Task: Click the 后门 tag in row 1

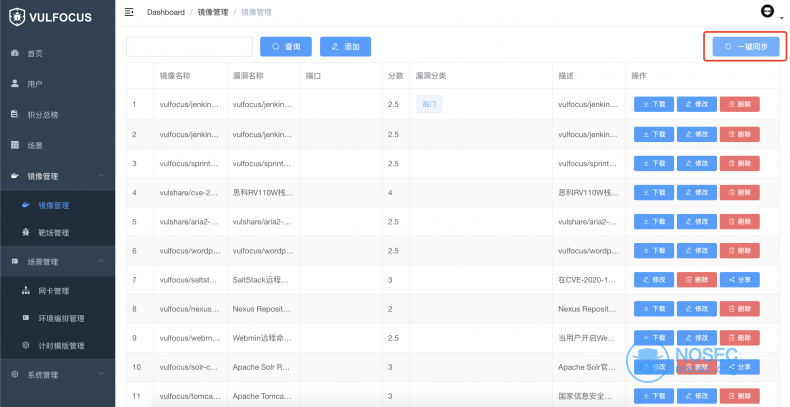Action: point(429,104)
